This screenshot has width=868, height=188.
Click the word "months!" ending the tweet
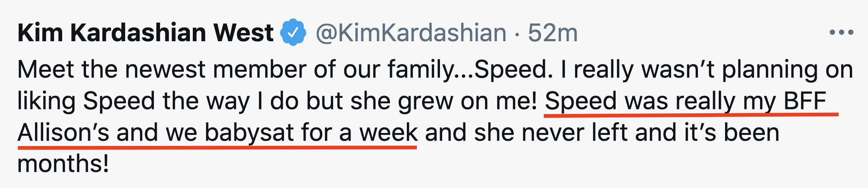[63, 164]
